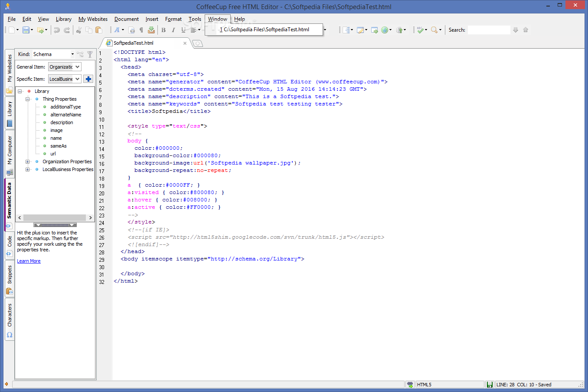The height and width of the screenshot is (392, 588).
Task: Click the split view layout icon
Action: pyautogui.click(x=346, y=30)
